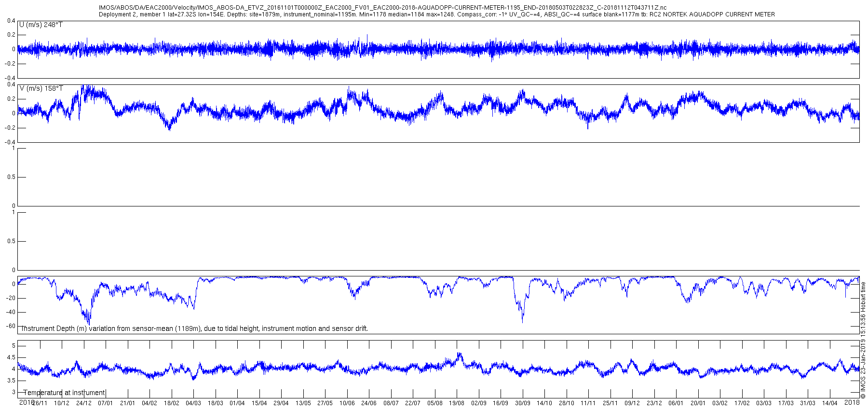Viewport: 868px width, 410px height.
Task: Click the '22/07' date tick label
Action: 413,403
